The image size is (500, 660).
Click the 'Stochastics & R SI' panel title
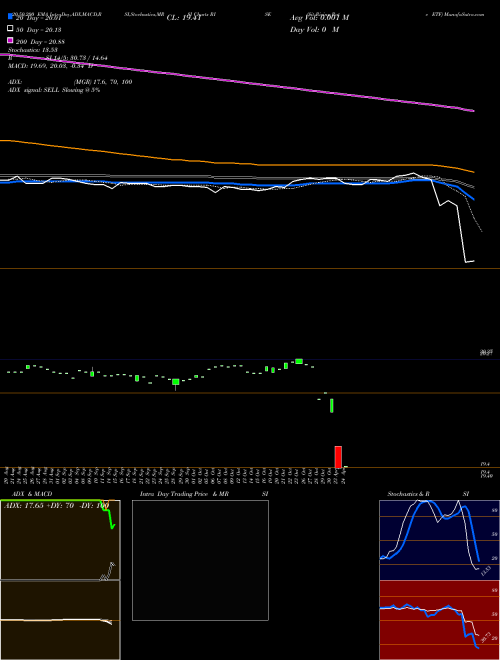[428, 494]
